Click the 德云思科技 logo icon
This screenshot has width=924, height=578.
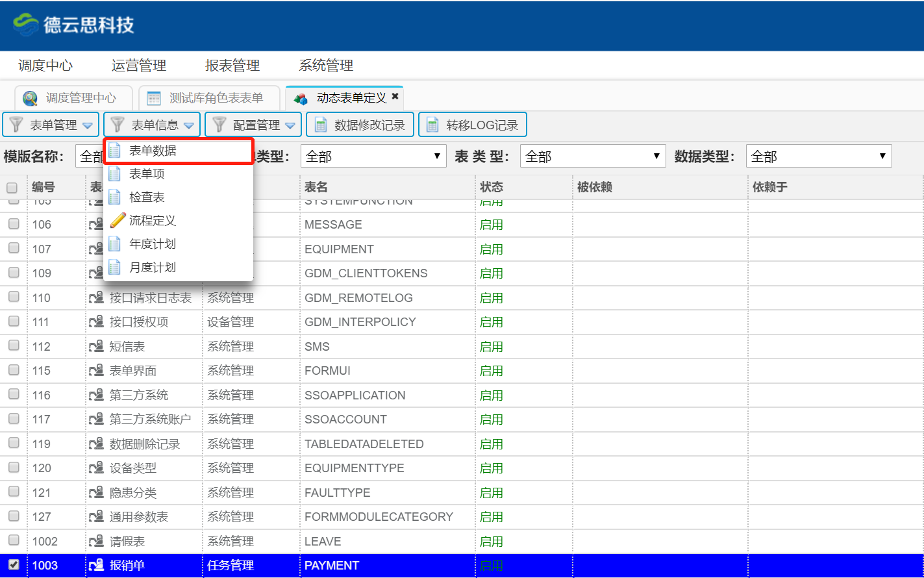26,25
